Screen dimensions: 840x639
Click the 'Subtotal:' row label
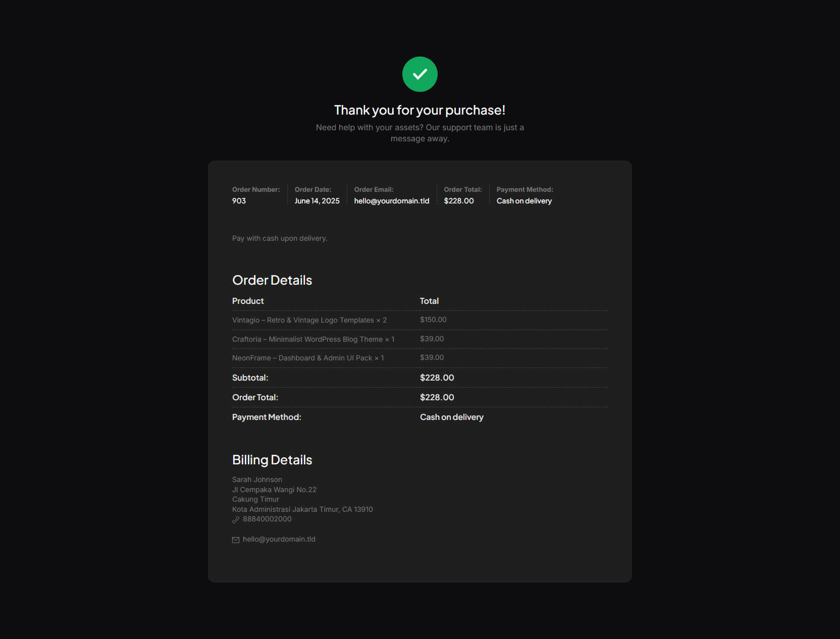pos(250,378)
